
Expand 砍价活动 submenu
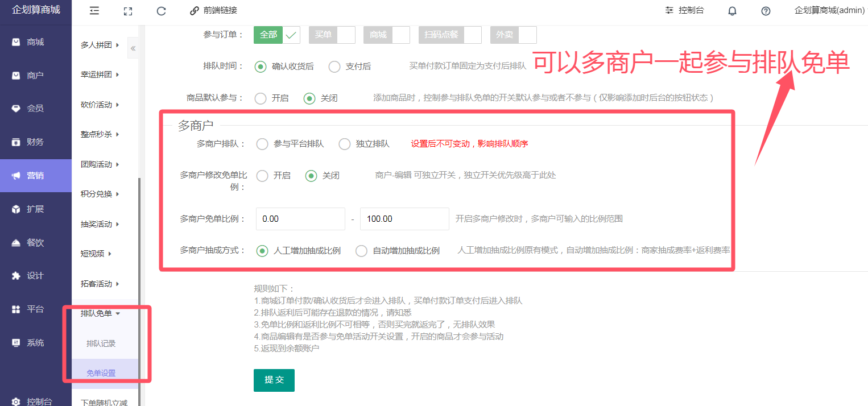click(100, 105)
